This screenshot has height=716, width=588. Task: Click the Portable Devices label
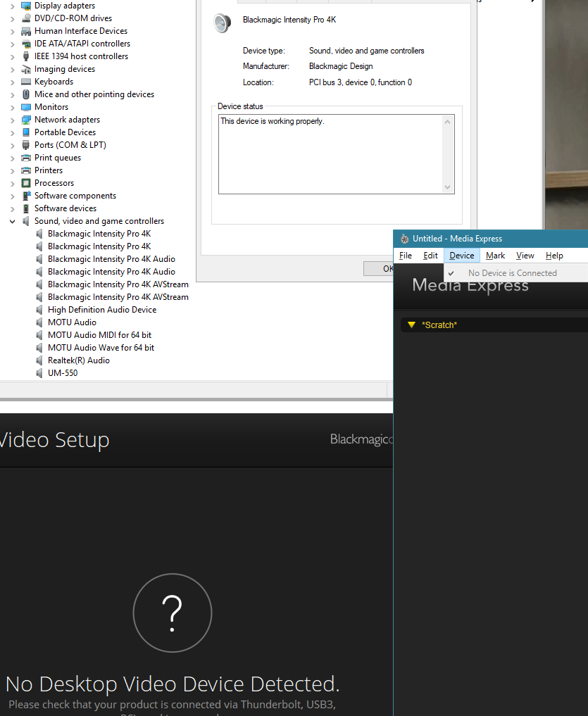coord(65,132)
